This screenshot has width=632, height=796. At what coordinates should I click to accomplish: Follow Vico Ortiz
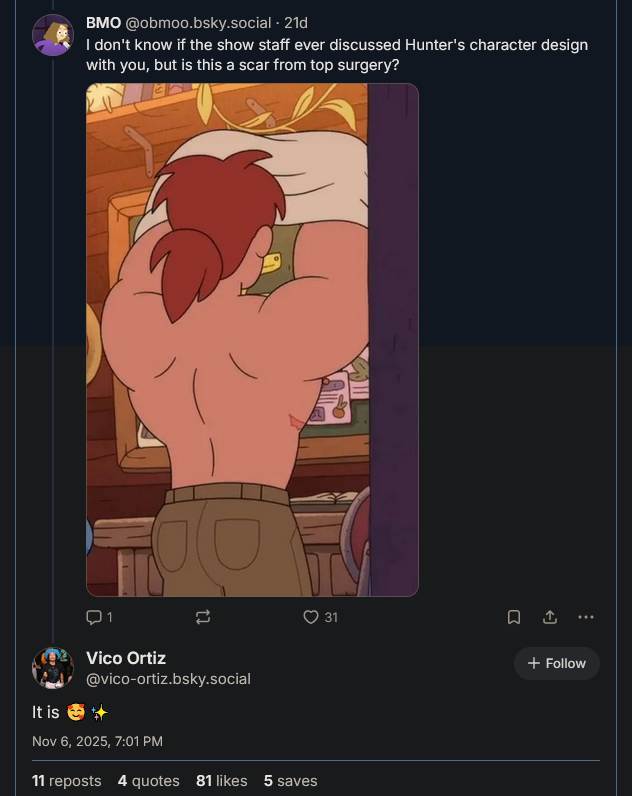pyautogui.click(x=556, y=663)
